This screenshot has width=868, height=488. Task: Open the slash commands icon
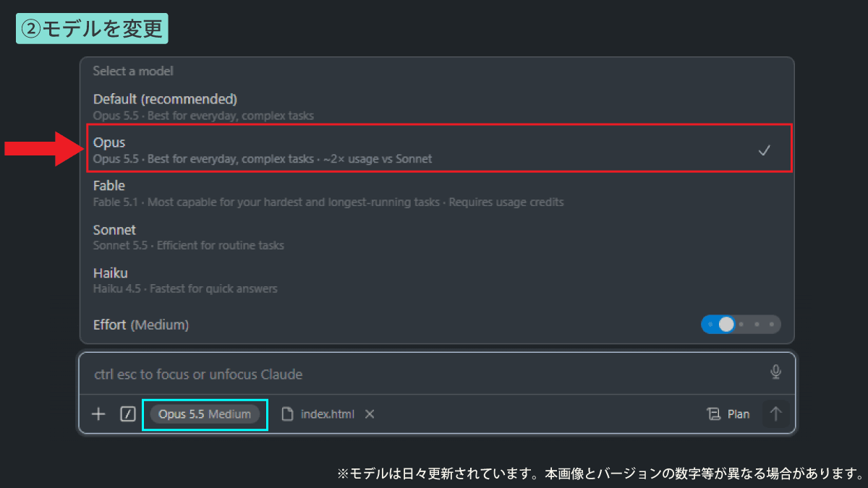[x=128, y=414]
